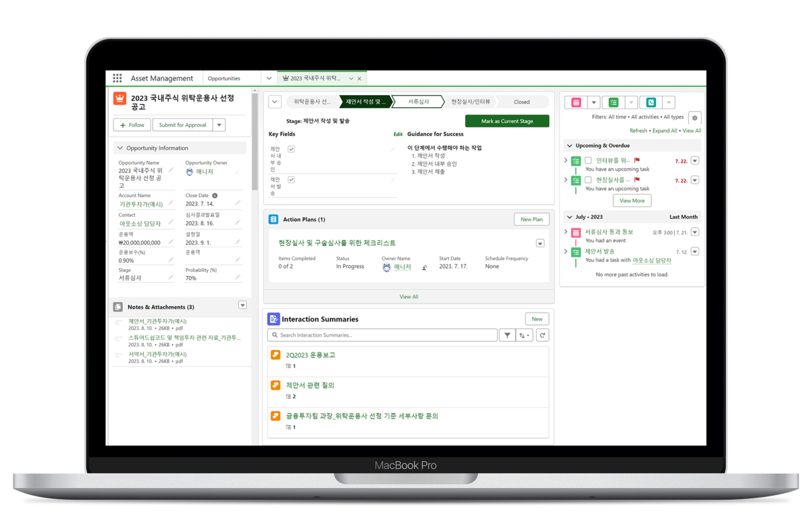
Task: Select the 제안서 작성 및... path stage
Action: click(x=365, y=102)
